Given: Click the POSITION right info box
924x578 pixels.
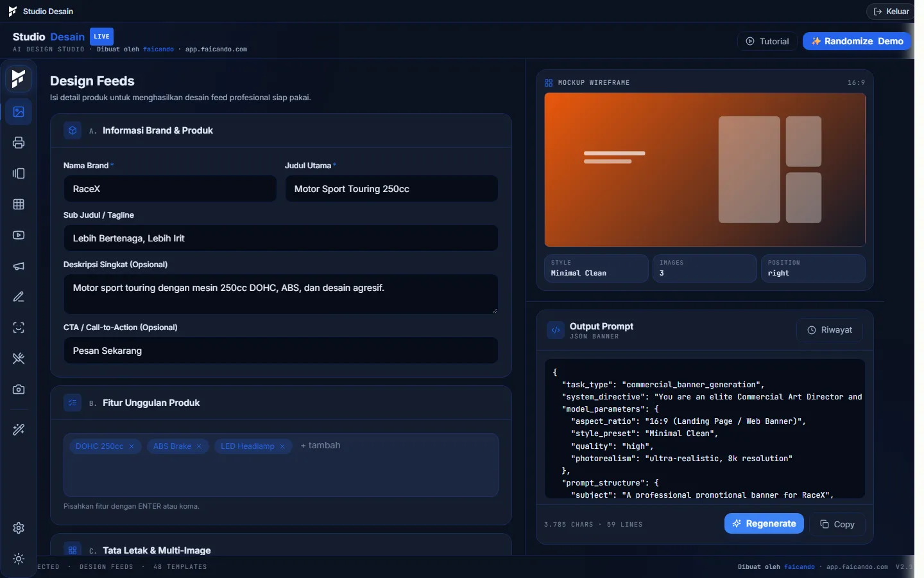Looking at the screenshot, I should pyautogui.click(x=813, y=268).
